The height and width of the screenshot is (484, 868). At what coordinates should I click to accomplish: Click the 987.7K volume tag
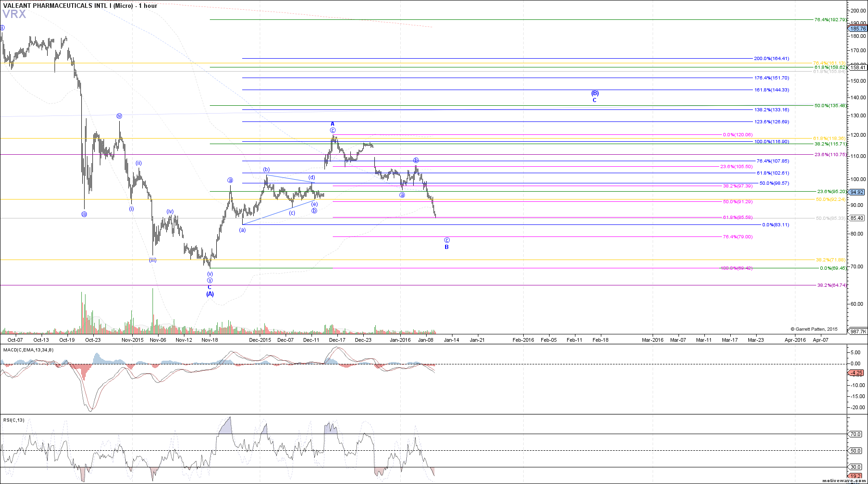coord(858,331)
